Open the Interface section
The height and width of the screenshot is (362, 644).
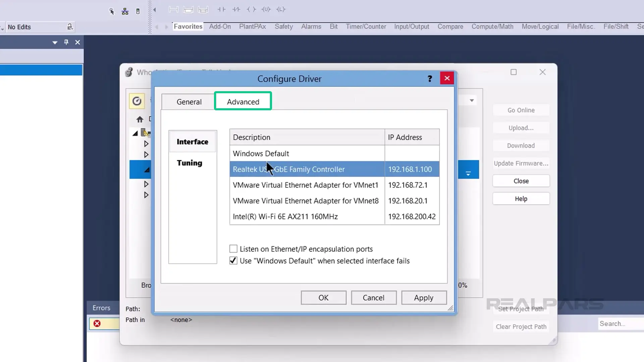pos(193,141)
